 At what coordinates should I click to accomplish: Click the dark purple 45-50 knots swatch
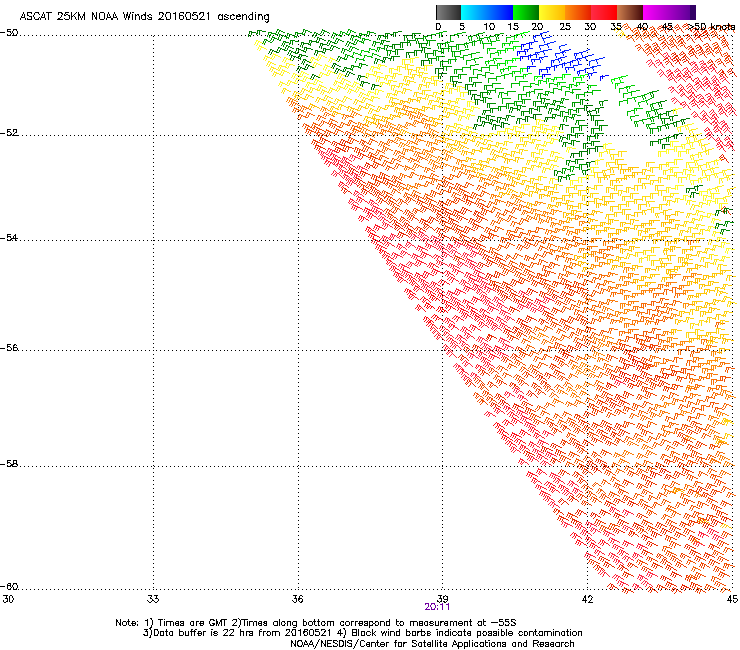(x=682, y=12)
